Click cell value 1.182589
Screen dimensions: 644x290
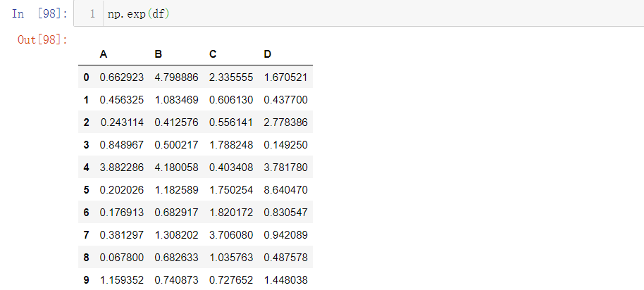coord(177,190)
